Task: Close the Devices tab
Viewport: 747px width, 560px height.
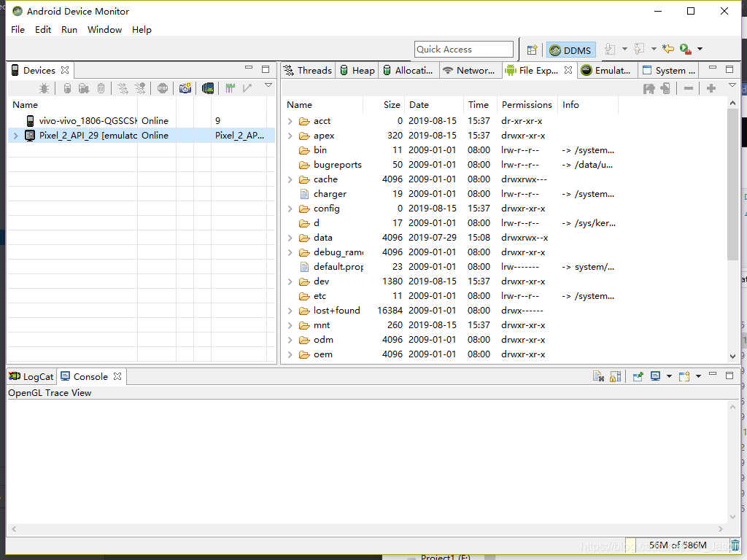Action: pyautogui.click(x=65, y=70)
